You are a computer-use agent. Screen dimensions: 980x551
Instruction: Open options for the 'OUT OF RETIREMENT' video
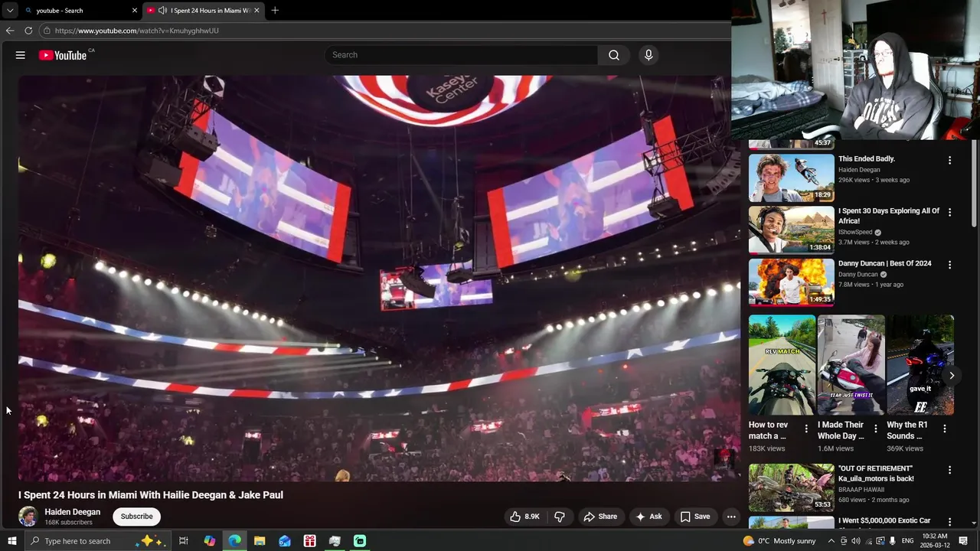[x=949, y=470]
